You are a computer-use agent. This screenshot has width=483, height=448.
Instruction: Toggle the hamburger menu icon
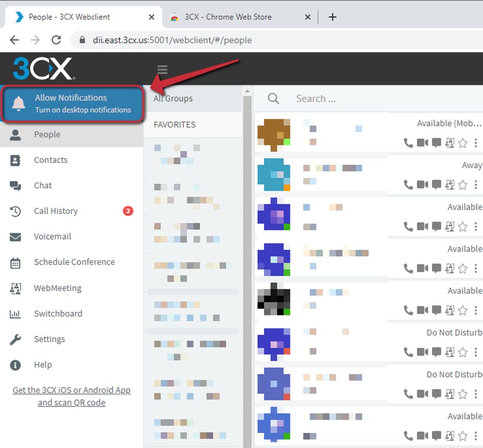pos(163,70)
